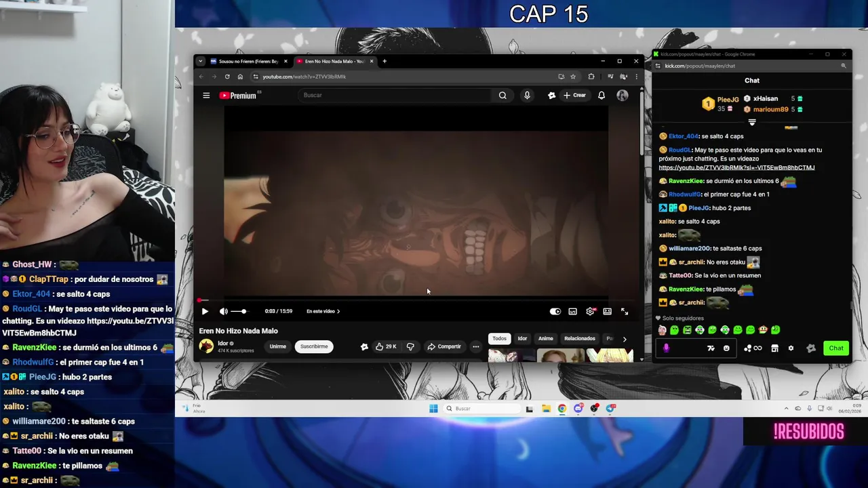The height and width of the screenshot is (488, 868).
Task: Open YouTube notifications bell
Action: click(x=601, y=96)
